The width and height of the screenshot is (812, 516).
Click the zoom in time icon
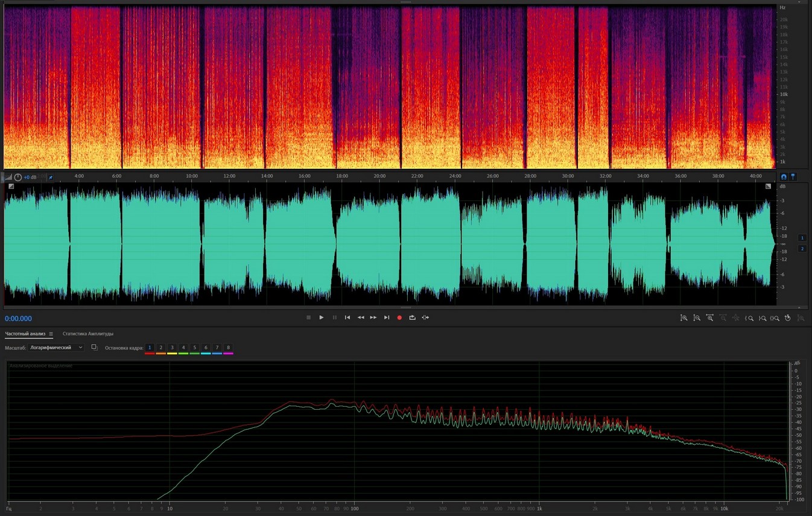[x=710, y=318]
